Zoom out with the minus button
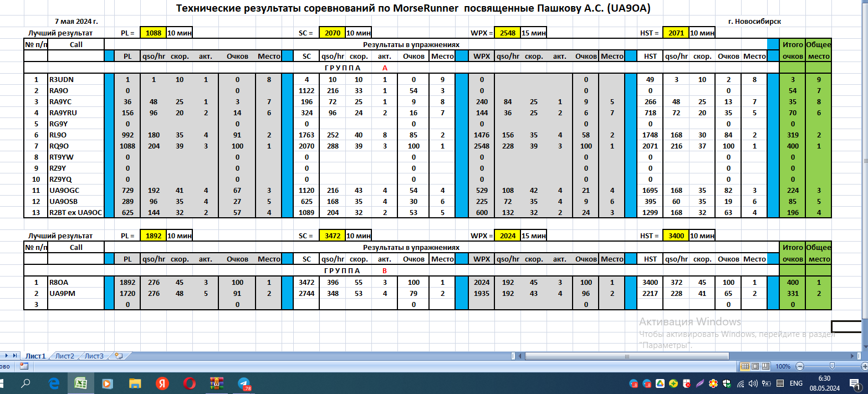The height and width of the screenshot is (394, 868). click(799, 366)
